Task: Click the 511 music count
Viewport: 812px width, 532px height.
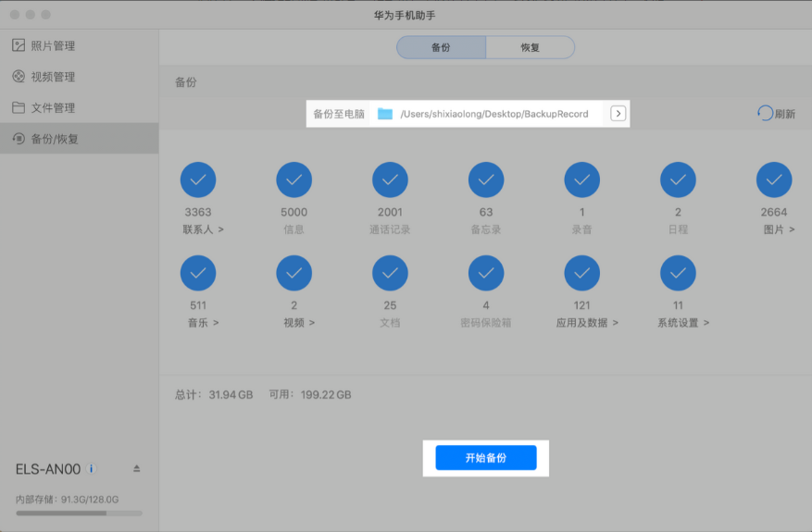Action: [x=198, y=305]
